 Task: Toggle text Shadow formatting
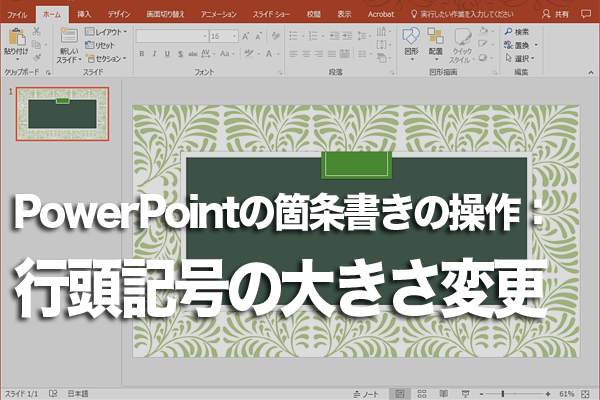pos(180,54)
